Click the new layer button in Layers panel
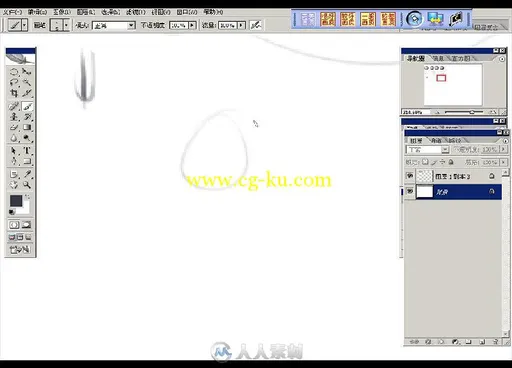Screen dimensions: 512x368 [x=482, y=342]
